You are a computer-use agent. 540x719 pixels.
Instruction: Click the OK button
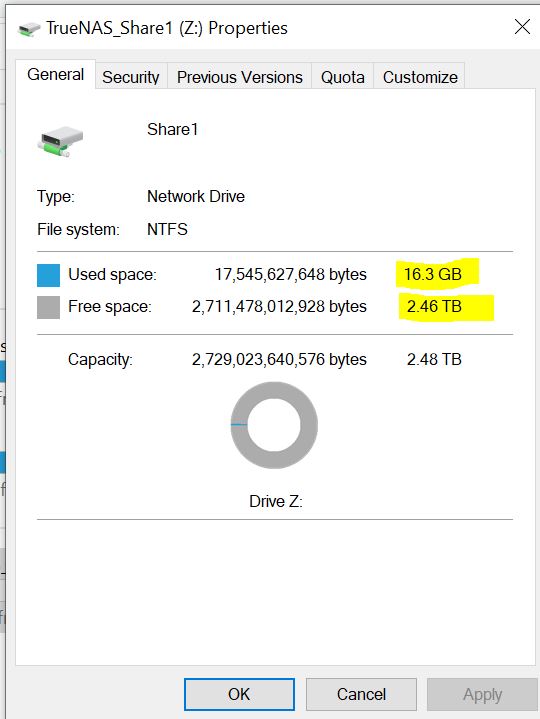239,694
